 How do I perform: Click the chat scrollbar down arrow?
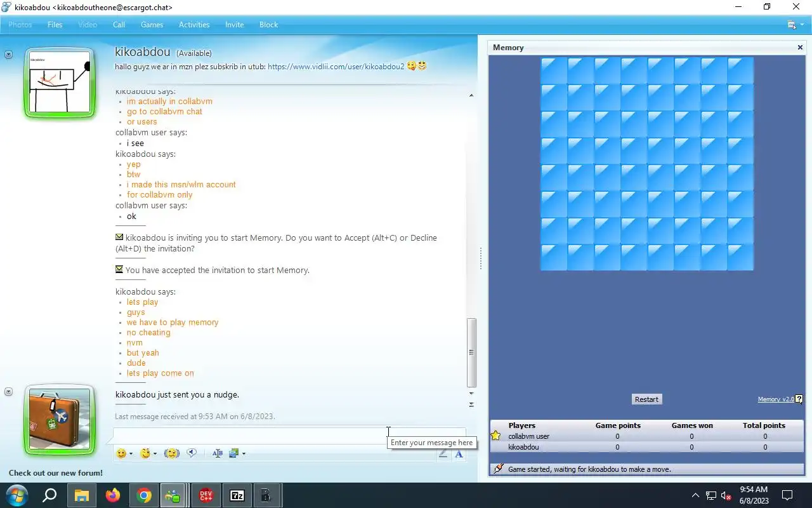pyautogui.click(x=471, y=394)
